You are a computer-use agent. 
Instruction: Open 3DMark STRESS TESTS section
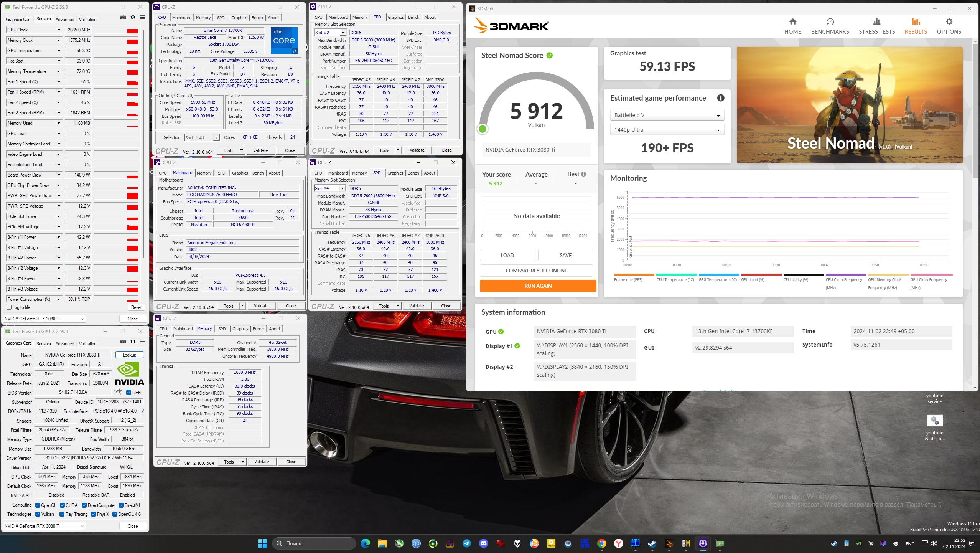[876, 26]
